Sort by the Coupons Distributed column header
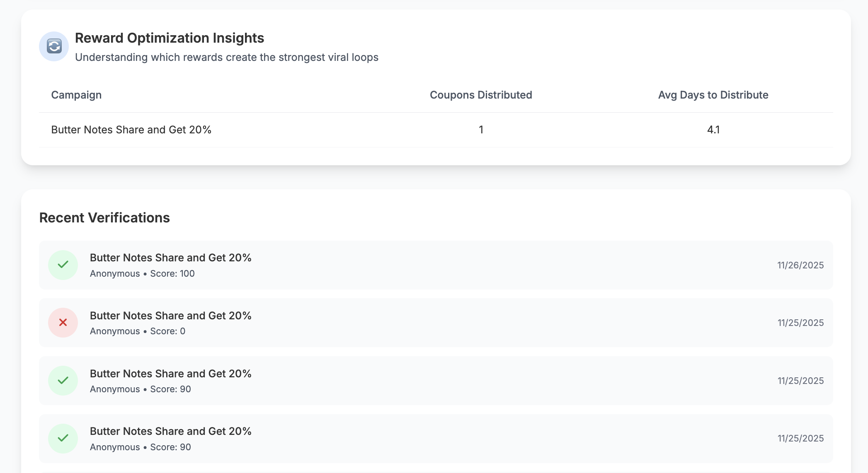Screen dimensions: 868x473 (481, 95)
